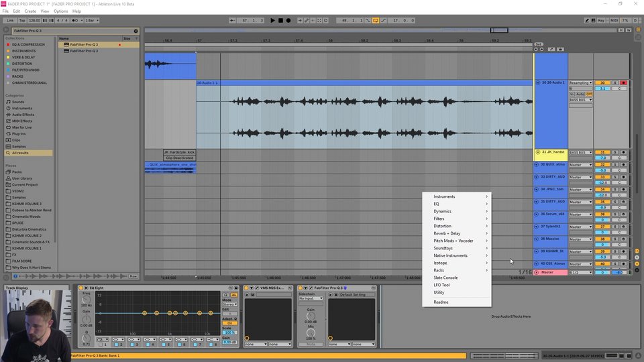Solo track 31 JK_hardst

615,152
